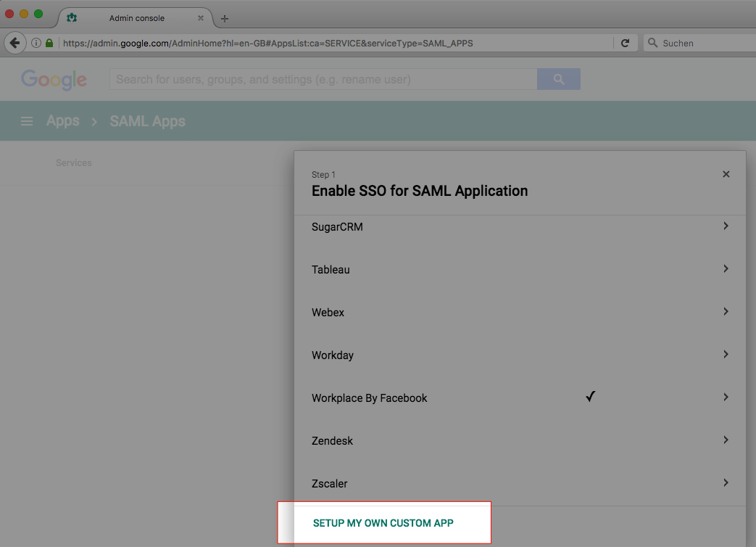
Task: Click the page info icon in address bar
Action: (36, 43)
